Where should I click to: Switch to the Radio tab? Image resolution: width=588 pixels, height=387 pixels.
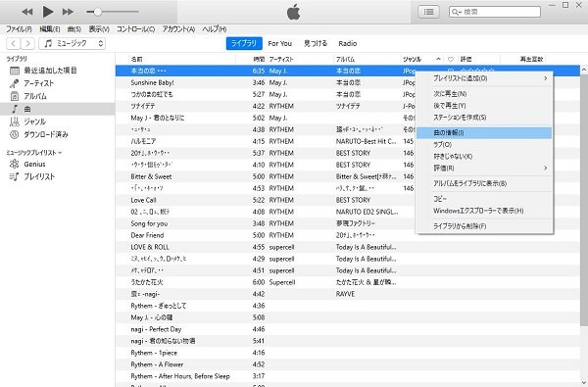tap(348, 43)
